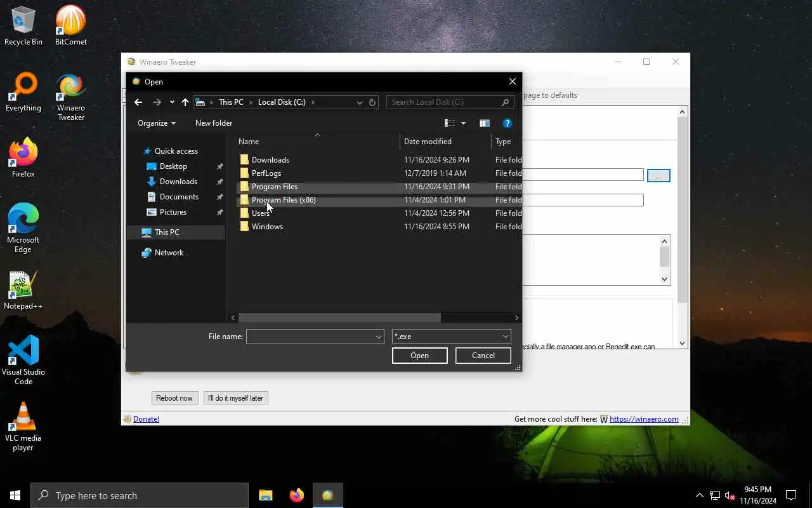Select This PC in navigation pane

[x=176, y=232]
